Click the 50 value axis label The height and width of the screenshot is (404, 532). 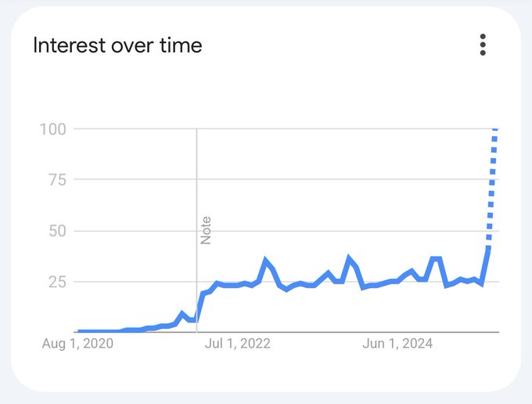point(57,231)
